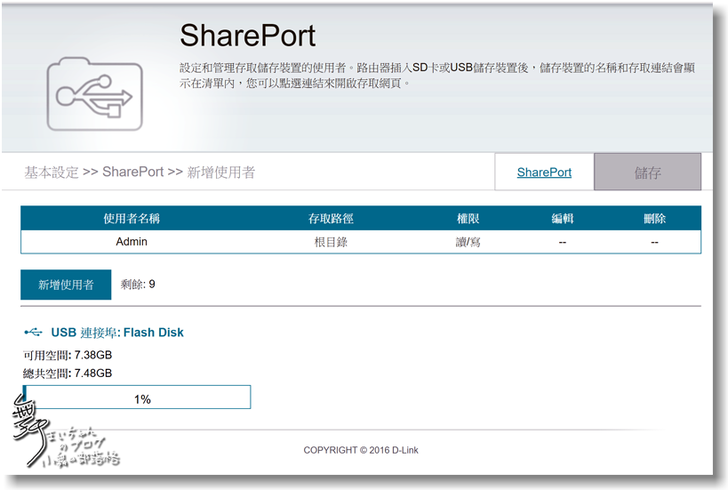Click the 刪除 column header
The height and width of the screenshot is (490, 728).
click(x=655, y=218)
